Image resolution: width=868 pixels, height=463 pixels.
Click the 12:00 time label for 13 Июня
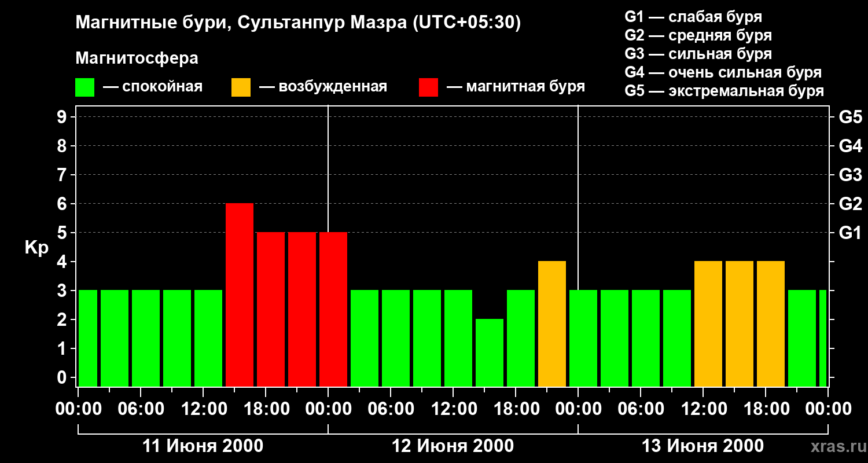pos(703,409)
